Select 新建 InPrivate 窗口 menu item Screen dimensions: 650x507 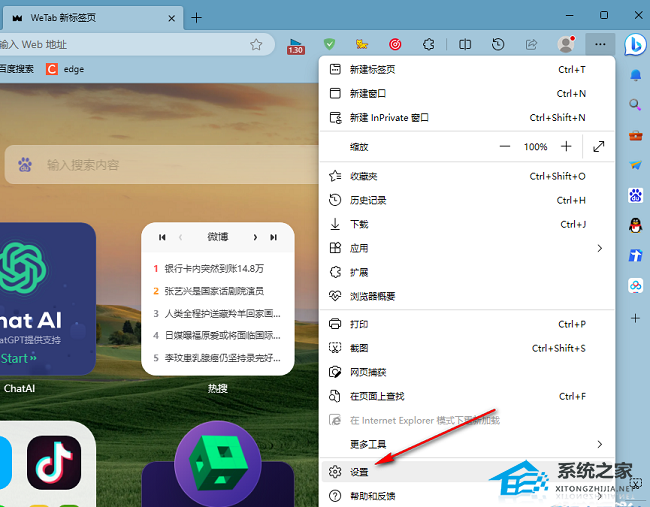point(467,118)
